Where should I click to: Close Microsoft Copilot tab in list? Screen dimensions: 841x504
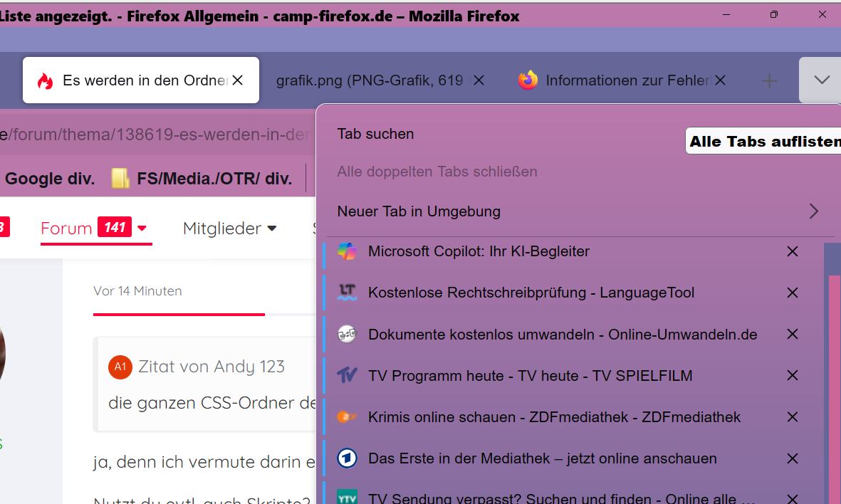pyautogui.click(x=792, y=251)
